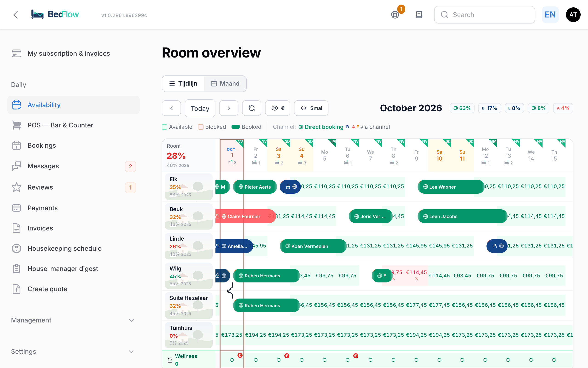Screen dimensions: 588x368
Task: Open the Koen Vermeulen booking
Action: (x=313, y=246)
